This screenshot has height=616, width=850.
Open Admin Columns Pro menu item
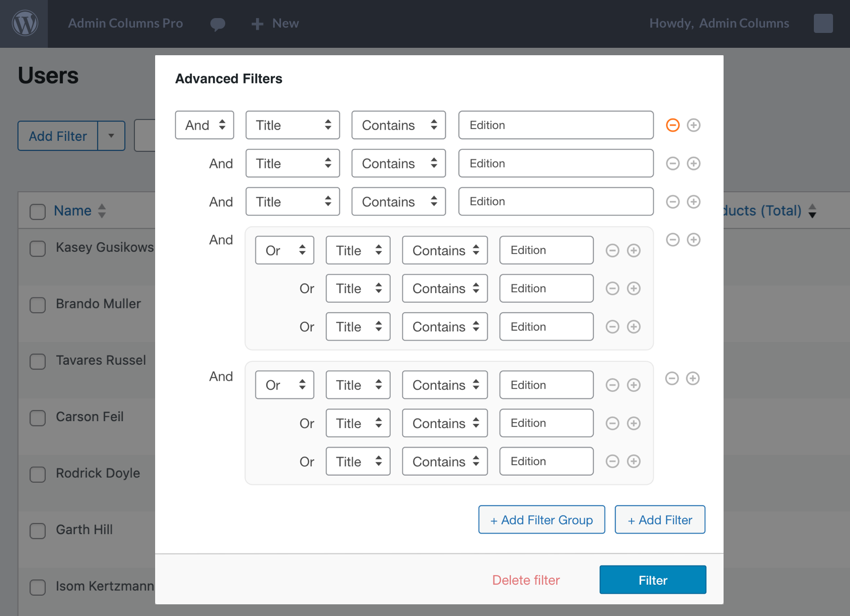point(125,23)
